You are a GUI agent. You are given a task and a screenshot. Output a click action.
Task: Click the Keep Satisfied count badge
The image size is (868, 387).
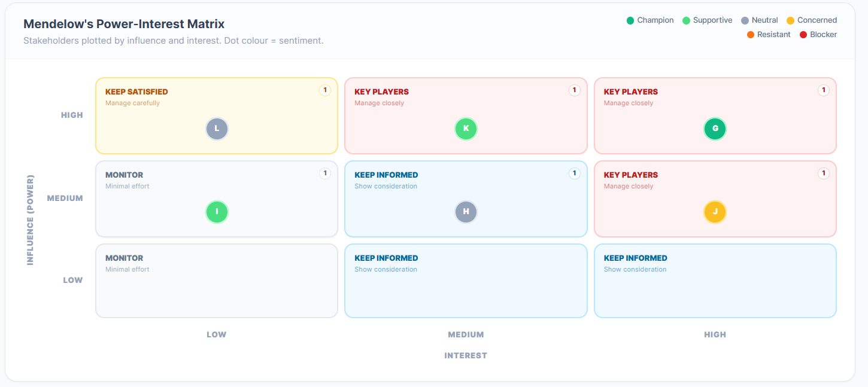click(325, 90)
